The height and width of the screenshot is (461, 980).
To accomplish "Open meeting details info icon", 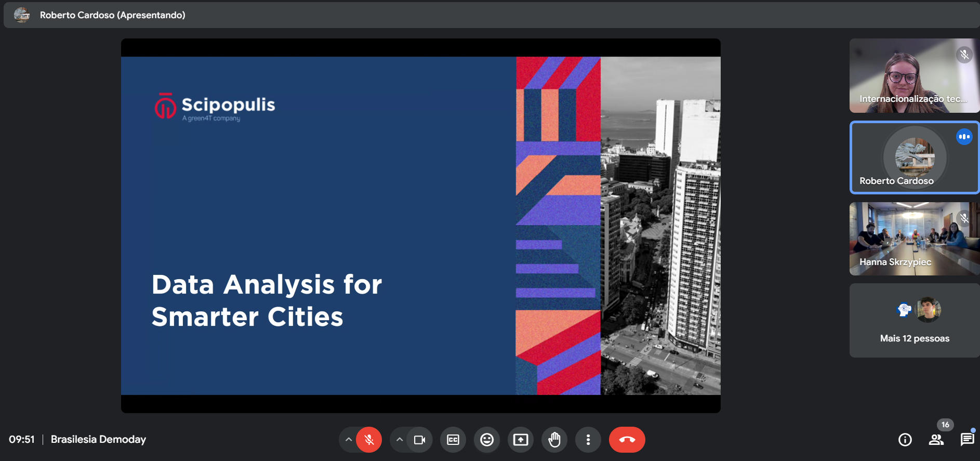I will pyautogui.click(x=905, y=440).
